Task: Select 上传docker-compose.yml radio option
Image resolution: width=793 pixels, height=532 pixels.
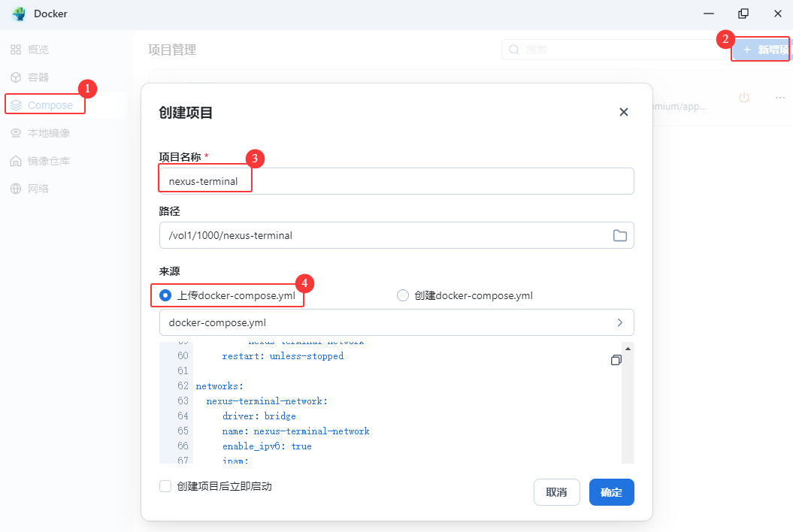Action: 165,295
